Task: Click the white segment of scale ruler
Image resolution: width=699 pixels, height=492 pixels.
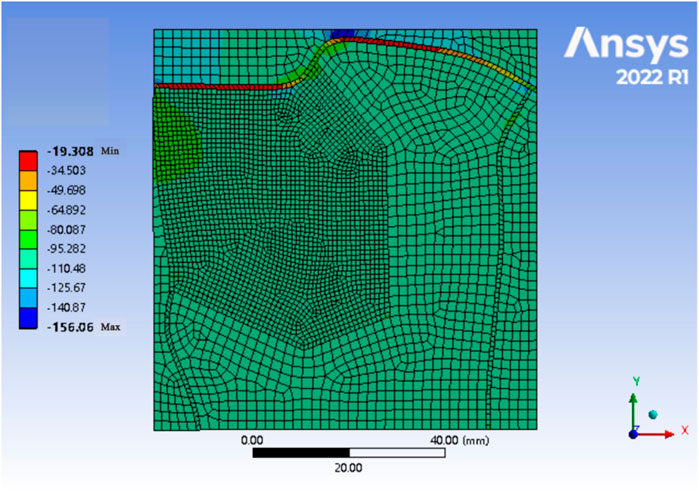Action: pos(397,453)
